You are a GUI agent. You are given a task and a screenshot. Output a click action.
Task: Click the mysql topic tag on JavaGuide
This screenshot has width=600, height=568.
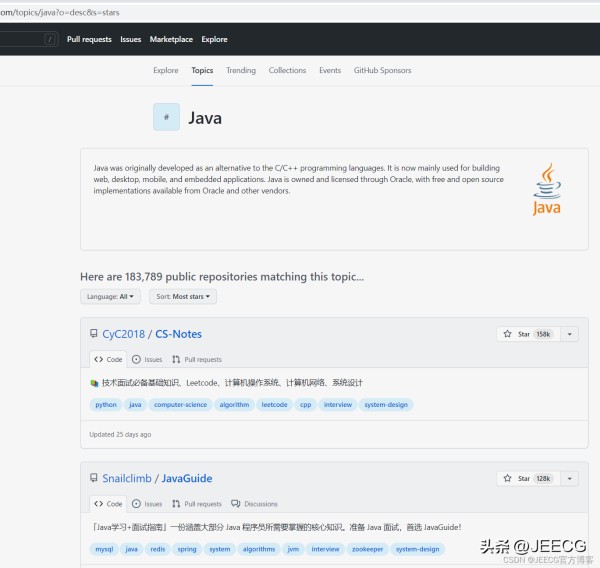click(x=104, y=549)
